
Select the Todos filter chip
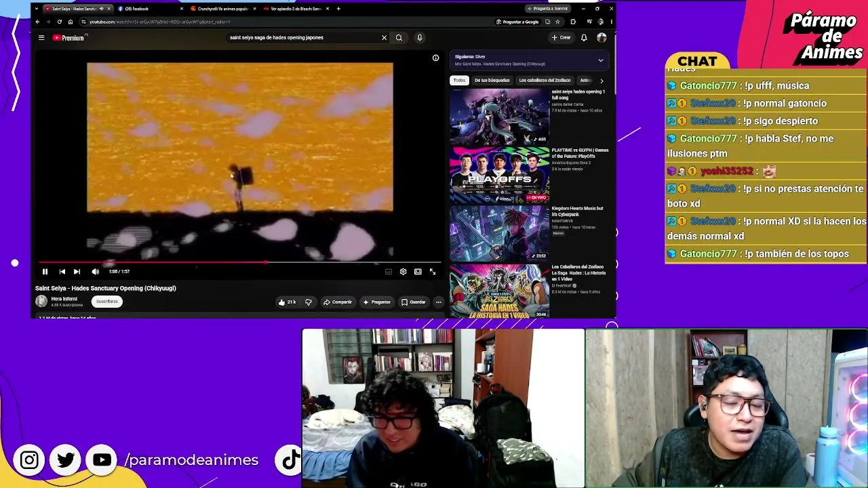459,81
